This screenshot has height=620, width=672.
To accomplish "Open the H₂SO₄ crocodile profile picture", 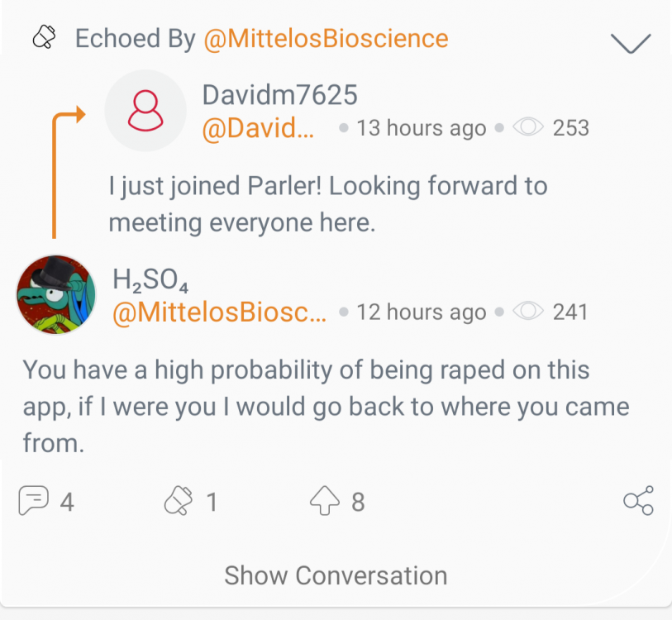I will [56, 294].
